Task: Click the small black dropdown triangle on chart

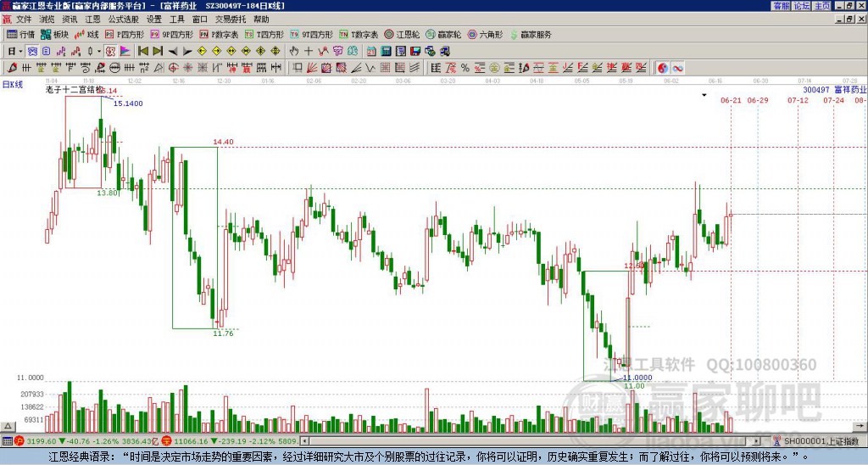Action: pos(704,95)
